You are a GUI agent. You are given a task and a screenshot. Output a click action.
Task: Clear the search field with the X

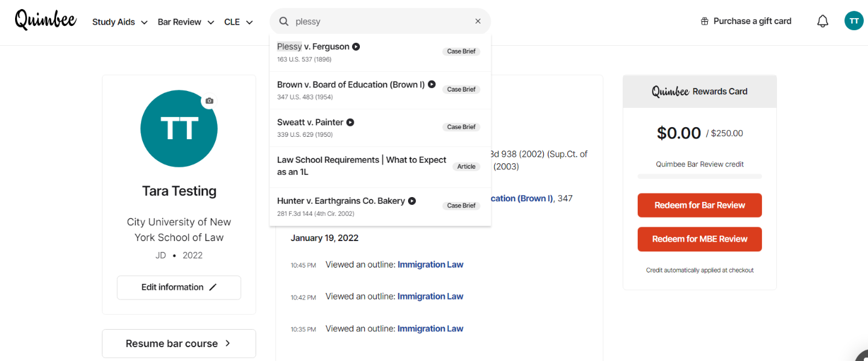pos(478,22)
